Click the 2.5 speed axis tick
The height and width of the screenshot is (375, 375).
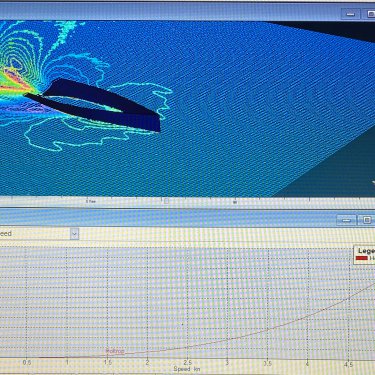tap(187, 362)
